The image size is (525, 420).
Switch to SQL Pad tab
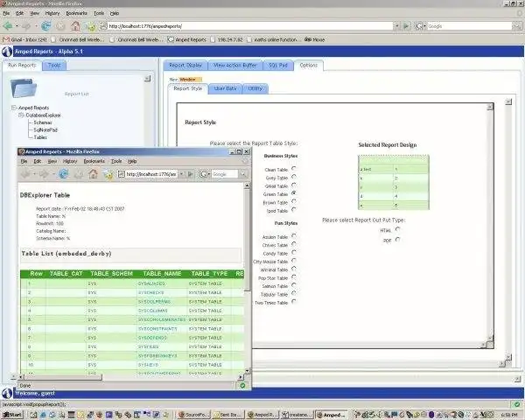(x=278, y=66)
